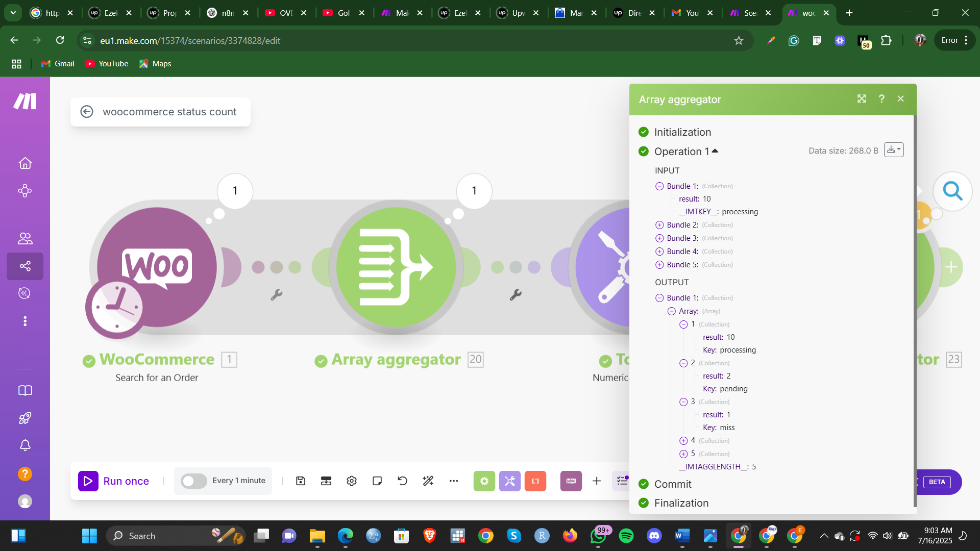Collapse Operation 1 section arrow

point(715,151)
